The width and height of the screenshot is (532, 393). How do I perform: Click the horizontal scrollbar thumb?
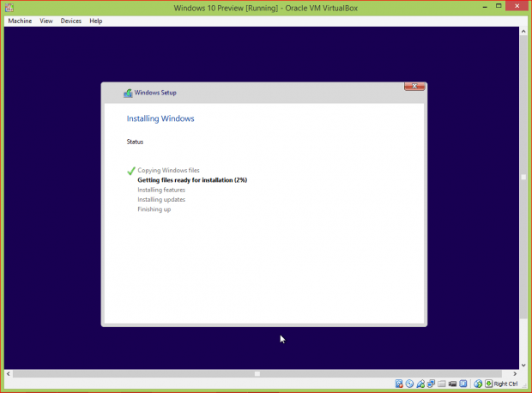tap(257, 373)
